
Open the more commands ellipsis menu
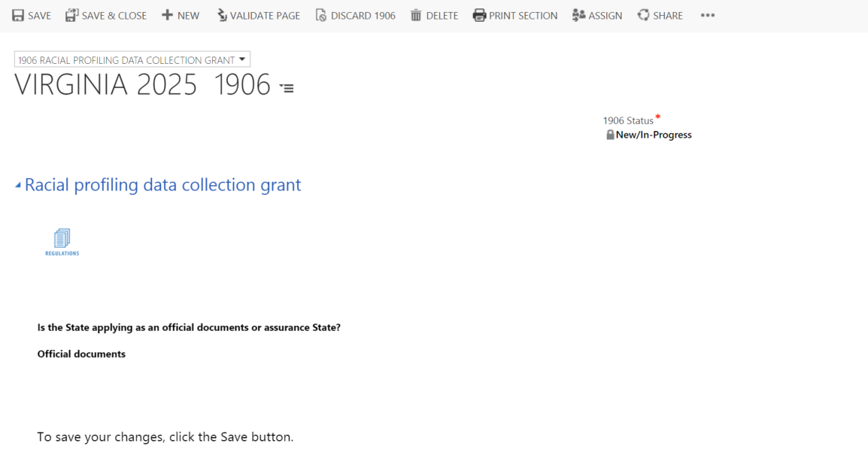(707, 15)
